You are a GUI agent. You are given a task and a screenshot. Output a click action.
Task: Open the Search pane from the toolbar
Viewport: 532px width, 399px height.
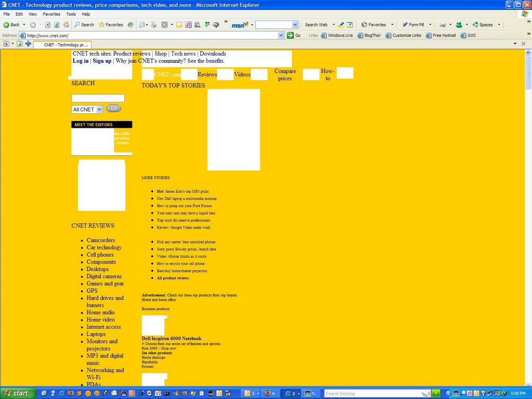(x=84, y=25)
